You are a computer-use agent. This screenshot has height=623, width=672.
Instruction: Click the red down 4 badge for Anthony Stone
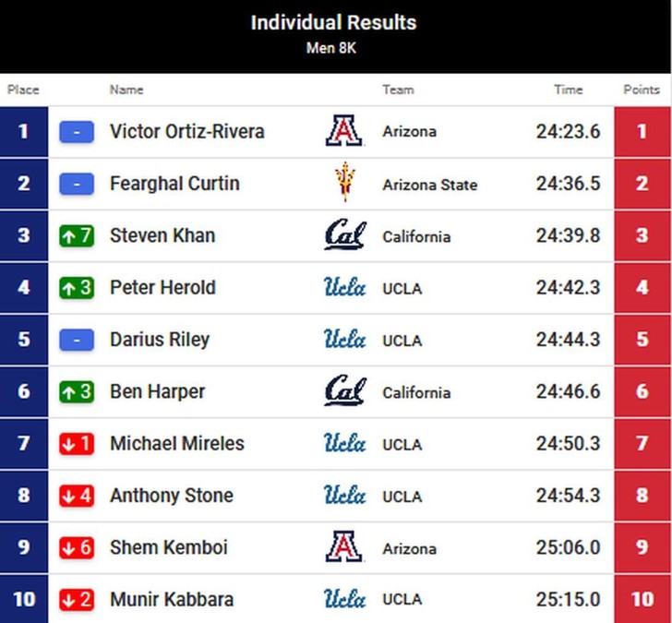(77, 496)
